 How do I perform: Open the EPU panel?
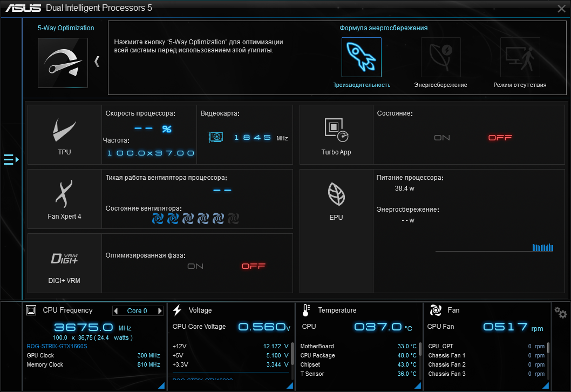[x=336, y=231]
